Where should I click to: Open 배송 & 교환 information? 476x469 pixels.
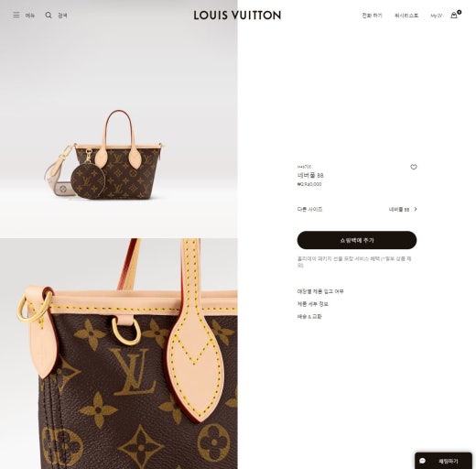[309, 316]
